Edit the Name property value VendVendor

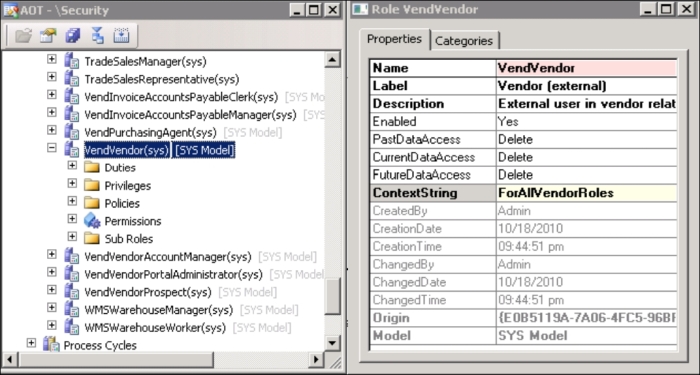click(x=587, y=68)
